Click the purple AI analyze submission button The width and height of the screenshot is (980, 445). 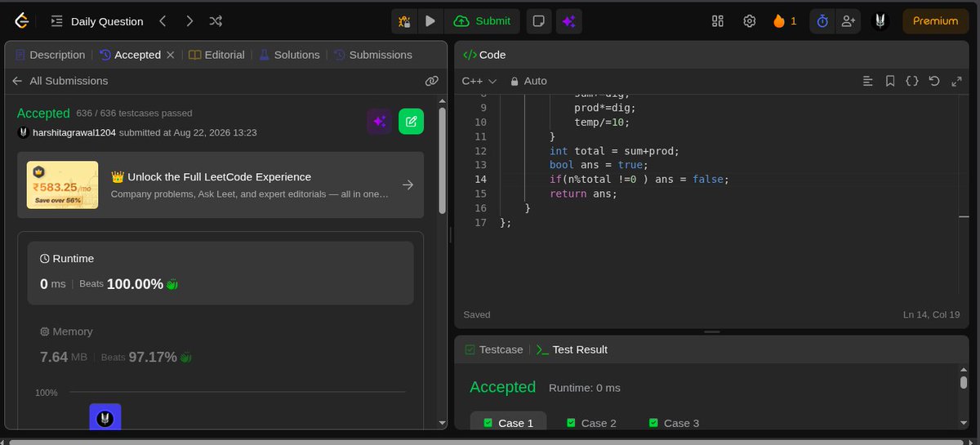pos(379,122)
